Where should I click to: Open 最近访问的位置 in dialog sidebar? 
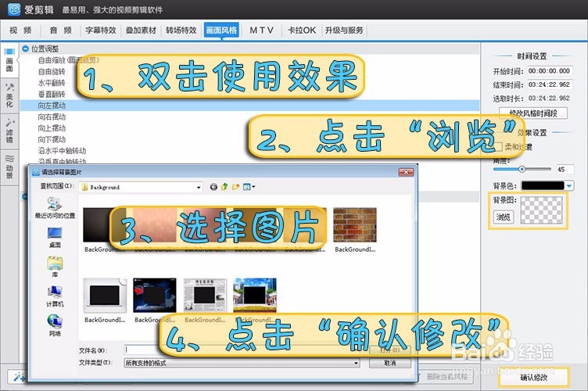55,208
